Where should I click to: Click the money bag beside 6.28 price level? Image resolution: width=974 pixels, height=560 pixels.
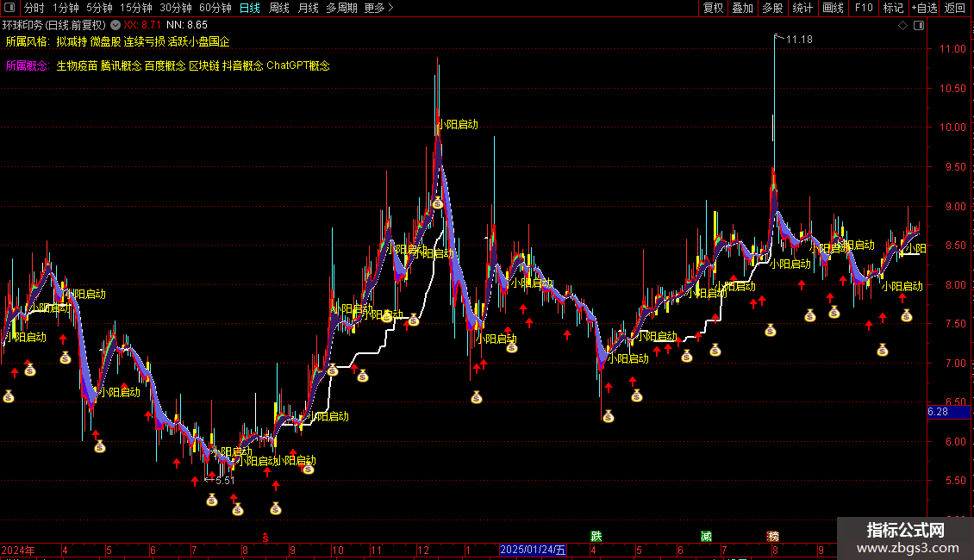609,417
